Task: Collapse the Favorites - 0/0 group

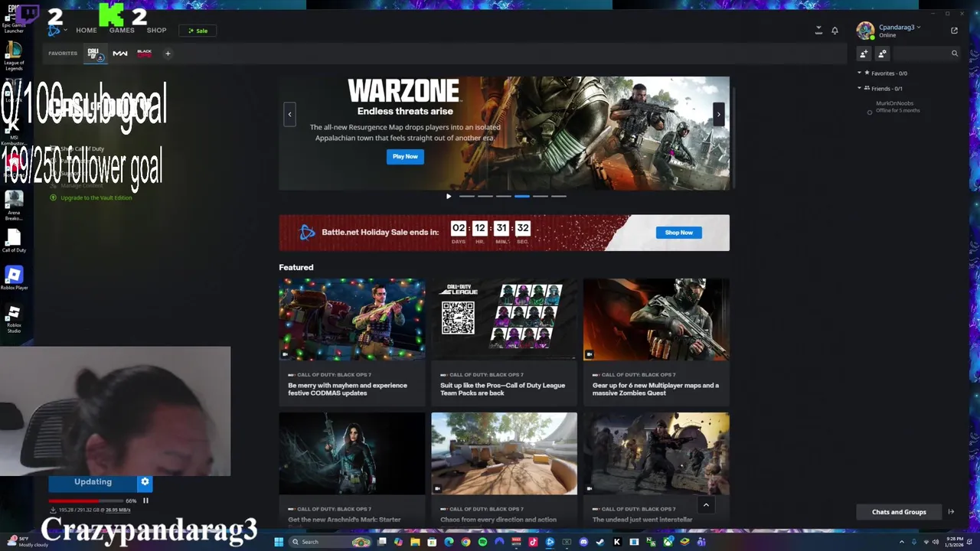Action: point(859,73)
